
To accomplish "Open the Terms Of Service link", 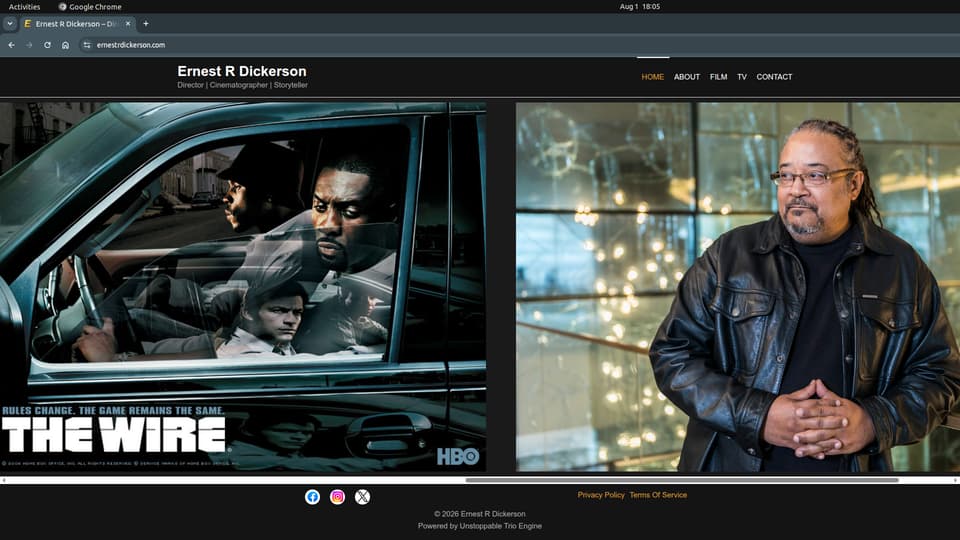I will 658,495.
